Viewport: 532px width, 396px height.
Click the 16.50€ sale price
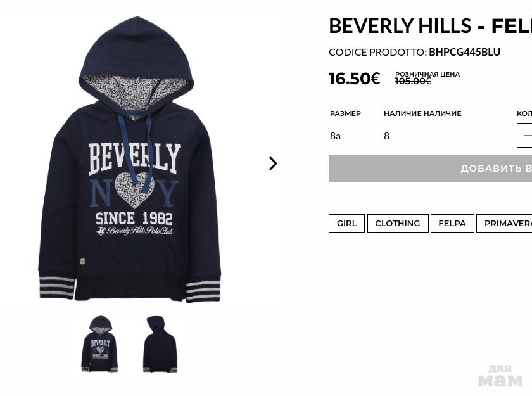coord(355,79)
